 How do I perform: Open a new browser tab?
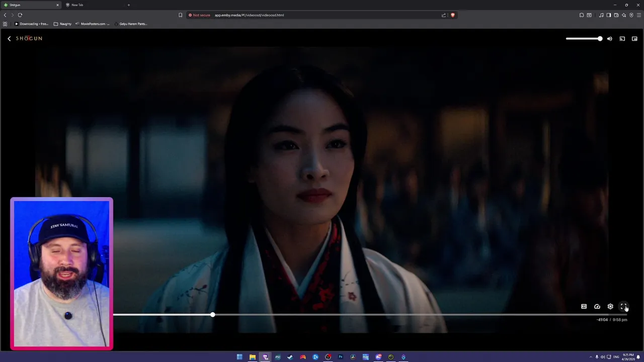(x=128, y=5)
